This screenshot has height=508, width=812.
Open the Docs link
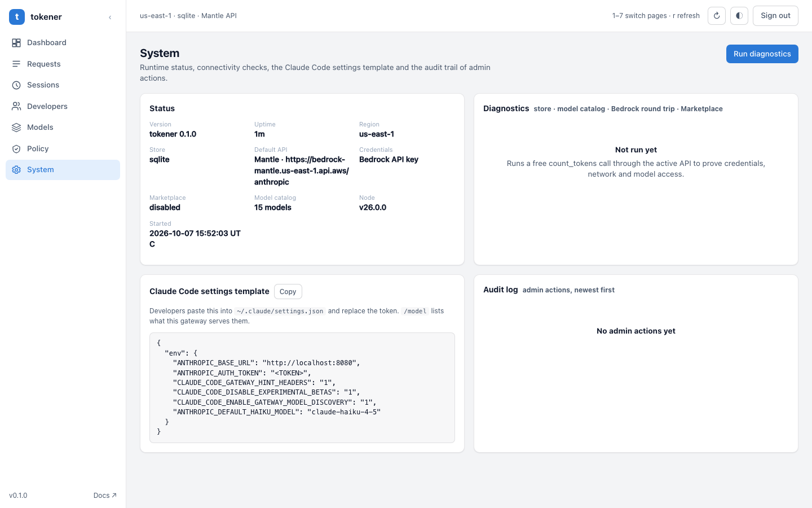[105, 496]
